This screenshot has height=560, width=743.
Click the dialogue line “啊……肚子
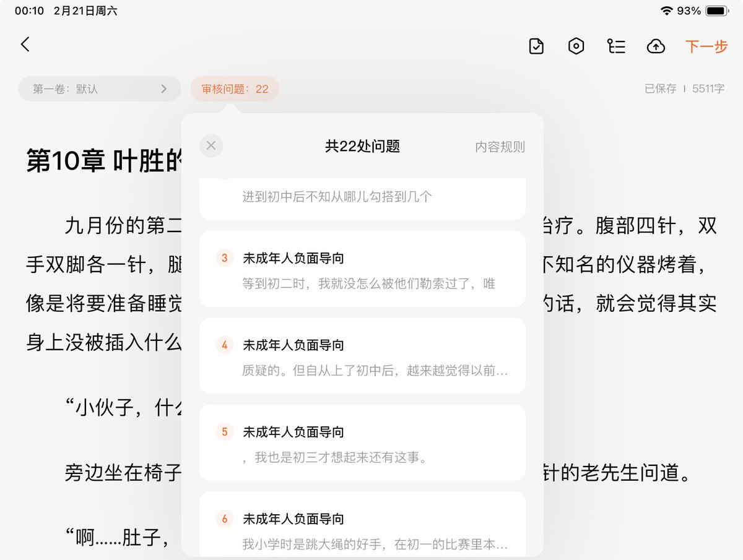[x=118, y=537]
